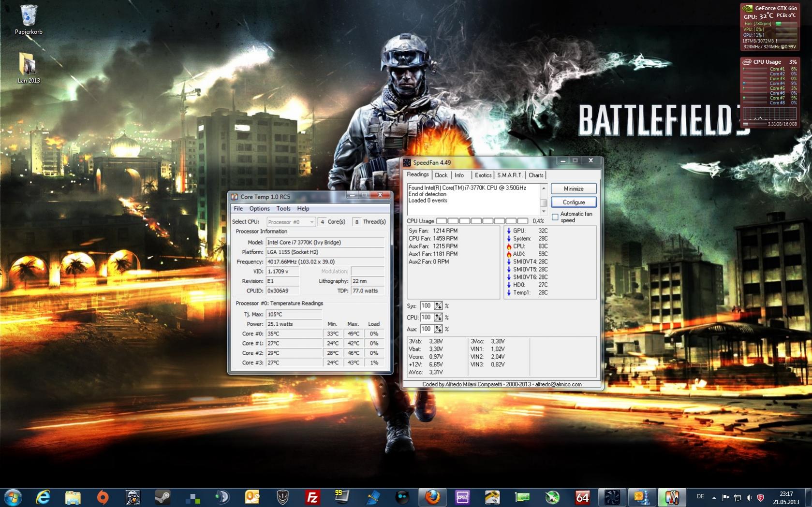The width and height of the screenshot is (812, 507).
Task: Open CPU-Z from the taskbar
Action: [462, 497]
